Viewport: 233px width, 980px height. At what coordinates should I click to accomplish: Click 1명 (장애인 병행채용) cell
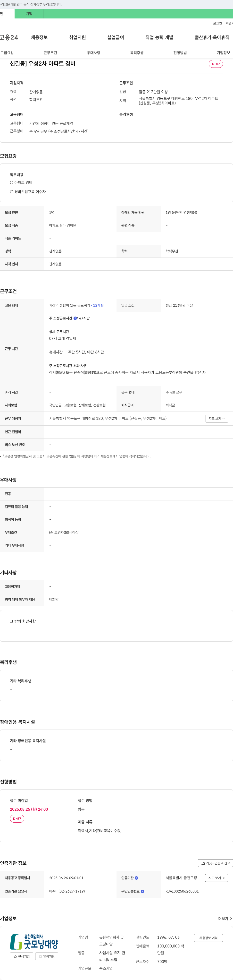181,213
